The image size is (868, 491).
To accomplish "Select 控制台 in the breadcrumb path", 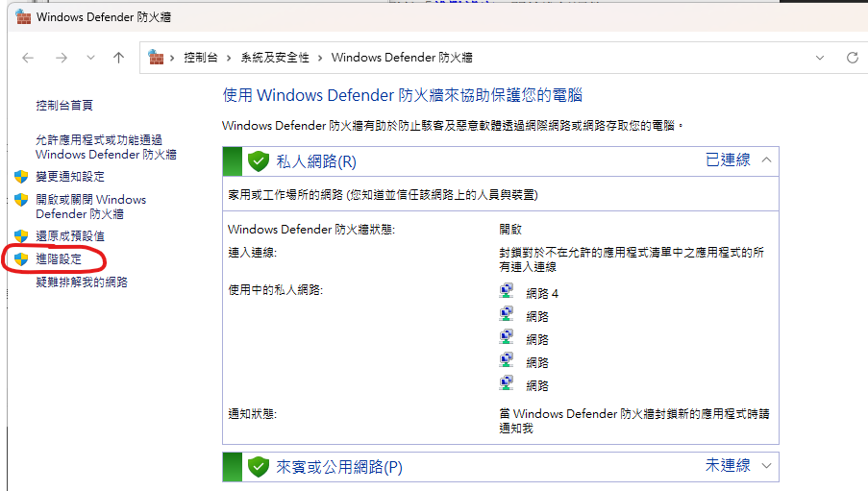I will (x=202, y=58).
